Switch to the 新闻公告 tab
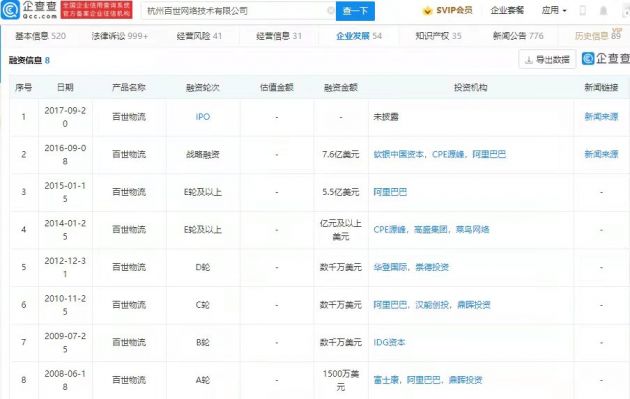This screenshot has height=399, width=630. click(x=518, y=36)
